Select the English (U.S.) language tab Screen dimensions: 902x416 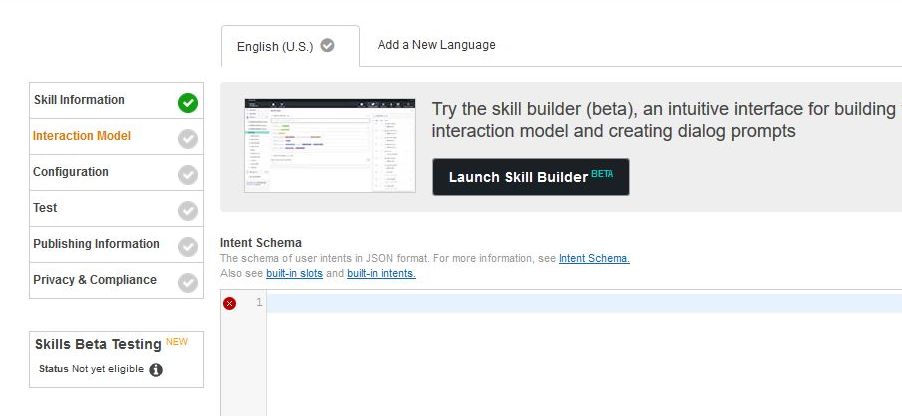275,47
